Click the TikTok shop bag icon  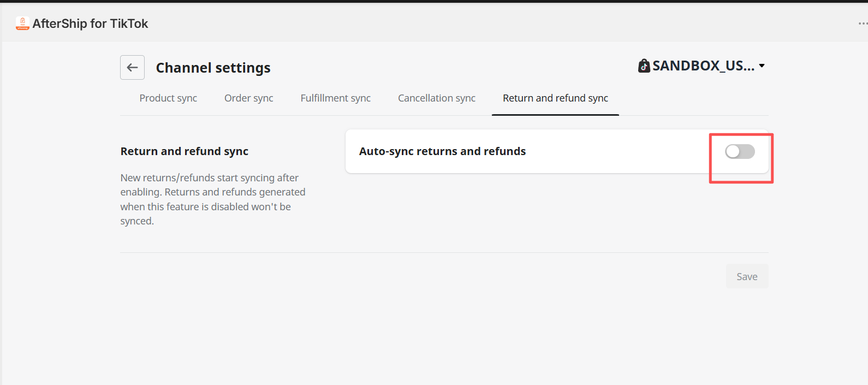[644, 66]
